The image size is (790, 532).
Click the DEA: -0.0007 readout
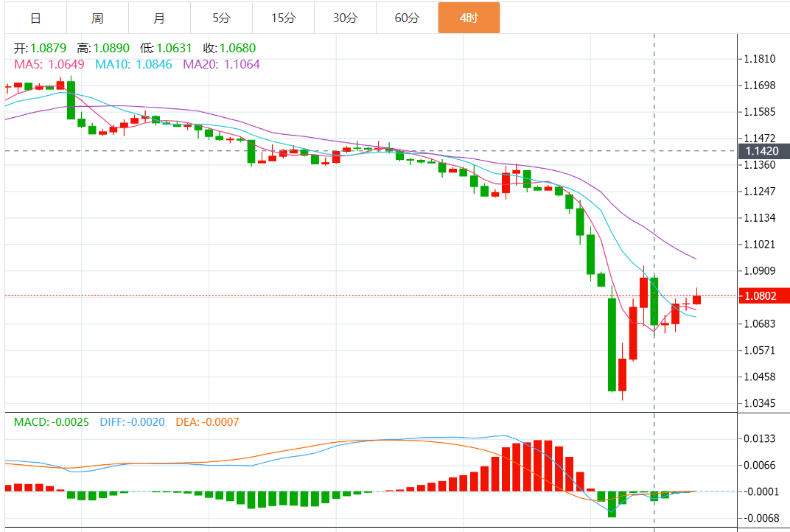(207, 422)
